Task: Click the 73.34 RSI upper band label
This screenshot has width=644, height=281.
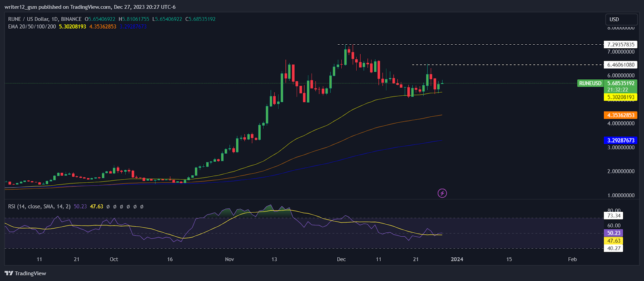Action: [614, 216]
